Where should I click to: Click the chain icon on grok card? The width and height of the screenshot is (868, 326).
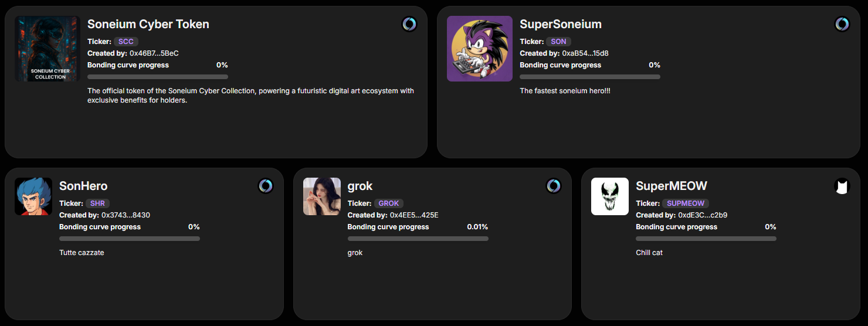click(x=554, y=186)
